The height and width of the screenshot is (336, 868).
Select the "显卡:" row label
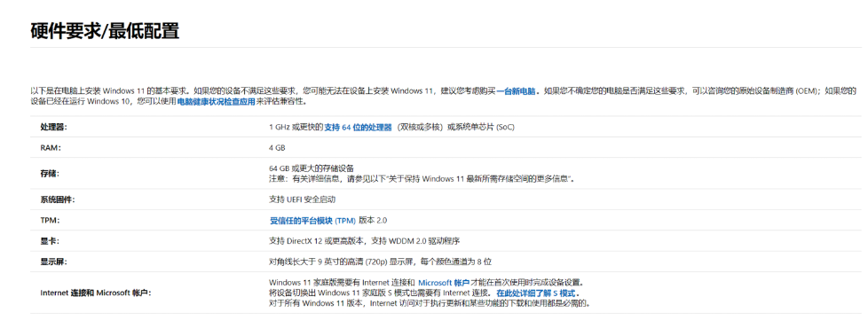point(50,241)
